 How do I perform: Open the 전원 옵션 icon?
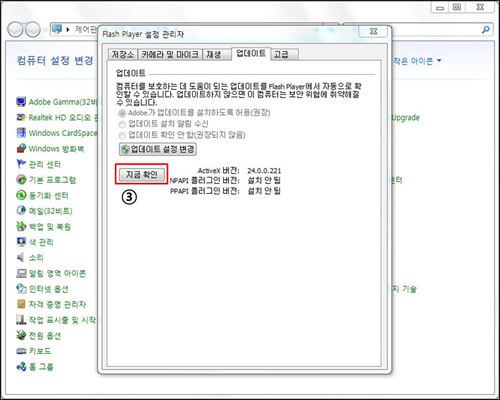(x=21, y=335)
